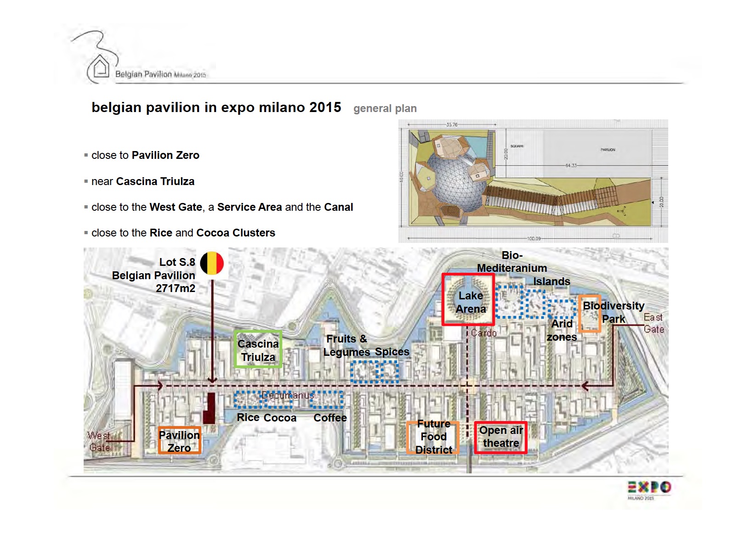
Task: Click the Spices cluster label
Action: [392, 352]
